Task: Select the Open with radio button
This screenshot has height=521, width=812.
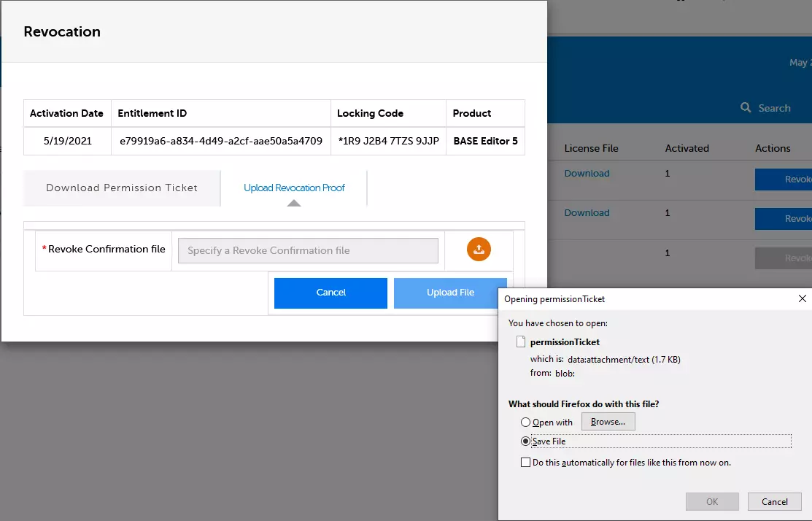Action: click(x=525, y=422)
